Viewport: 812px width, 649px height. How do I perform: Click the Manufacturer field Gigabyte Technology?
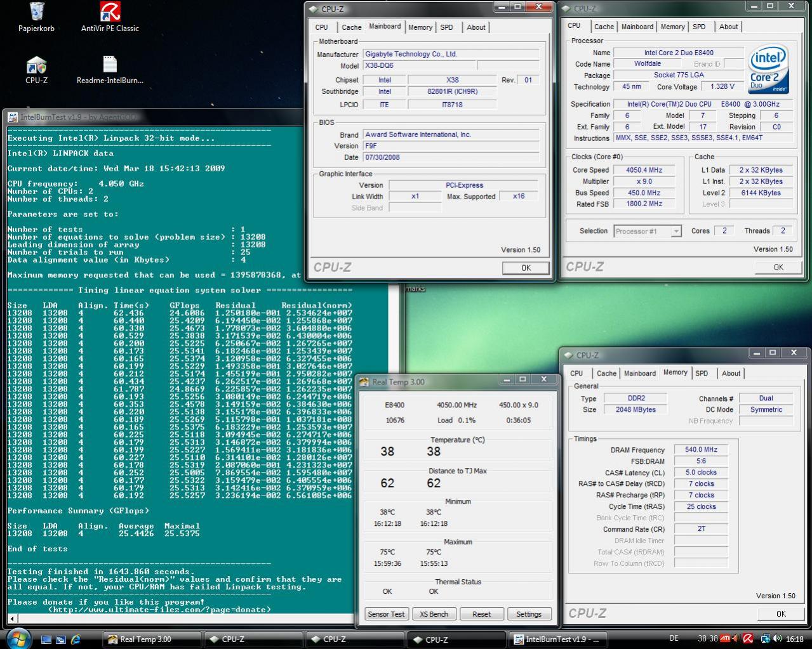coord(451,55)
